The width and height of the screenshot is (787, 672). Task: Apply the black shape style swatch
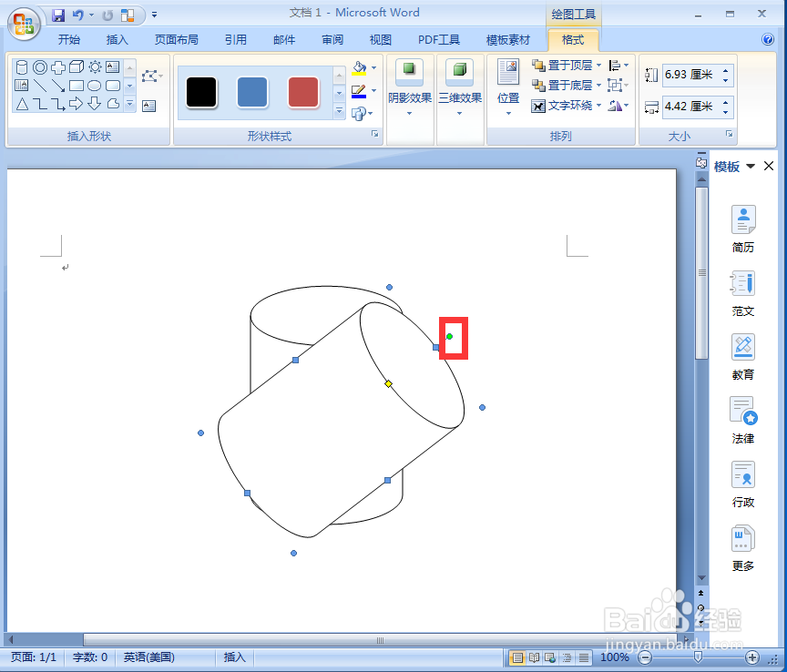coord(201,92)
